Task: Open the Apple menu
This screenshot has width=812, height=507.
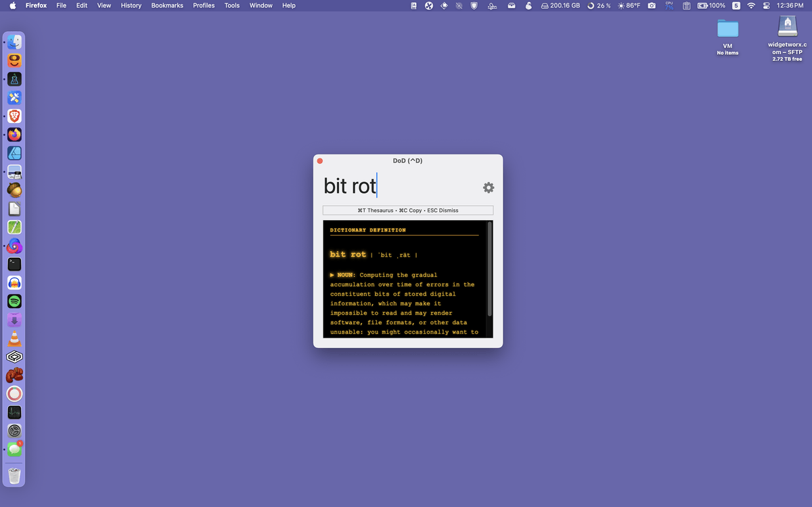Action: coord(12,5)
